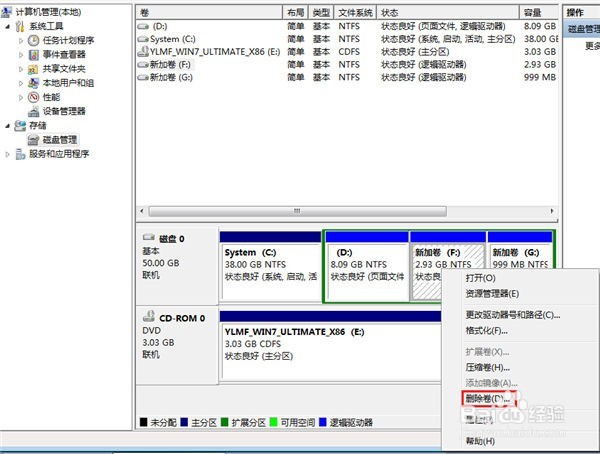Open the Performance icon
The image size is (600, 454).
(34, 97)
